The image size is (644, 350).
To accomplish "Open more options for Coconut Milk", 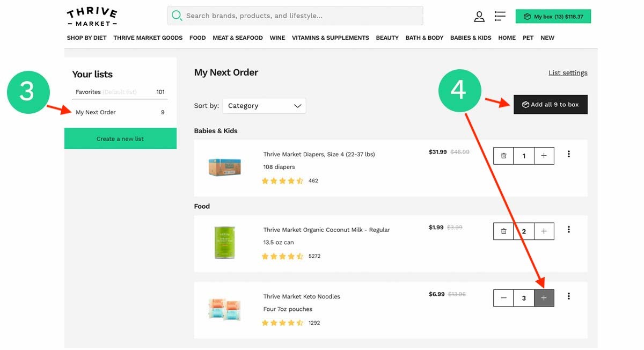I will (x=569, y=230).
